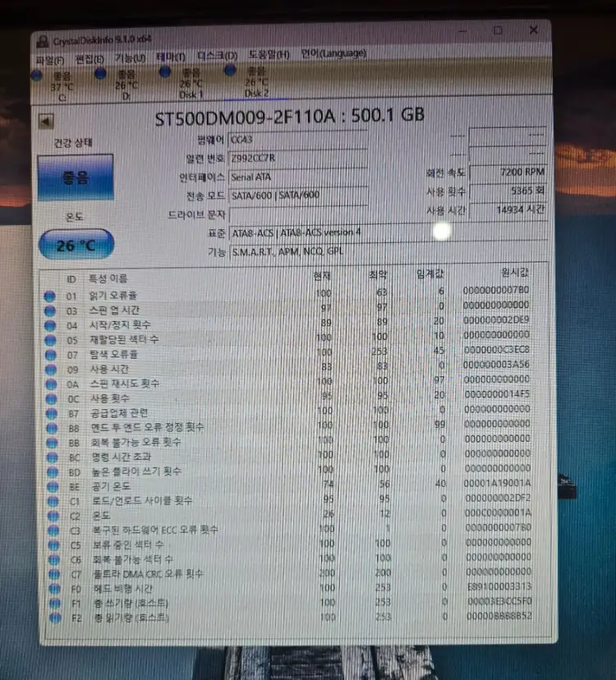Open the 기능(U) menu
The image size is (616, 680).
point(130,57)
